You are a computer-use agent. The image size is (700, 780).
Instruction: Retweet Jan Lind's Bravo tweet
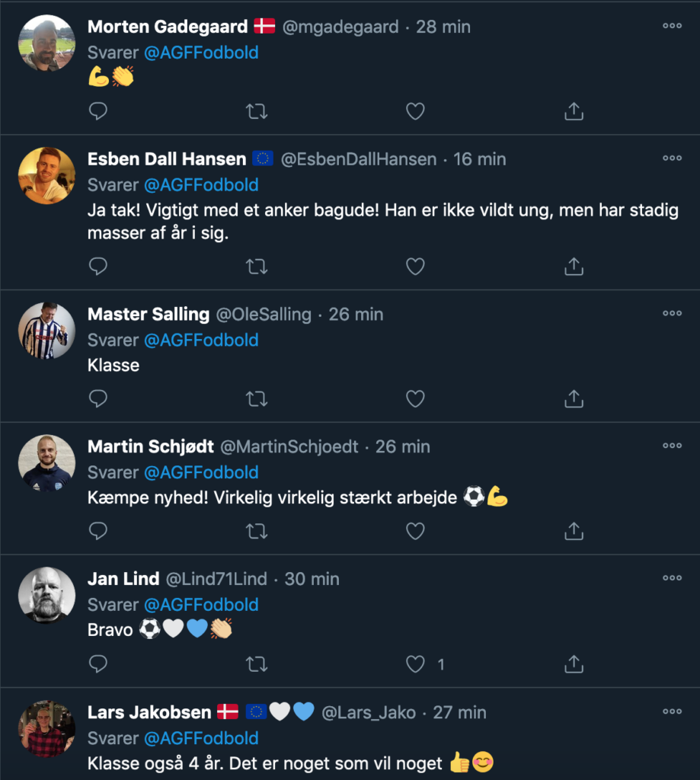pyautogui.click(x=257, y=664)
